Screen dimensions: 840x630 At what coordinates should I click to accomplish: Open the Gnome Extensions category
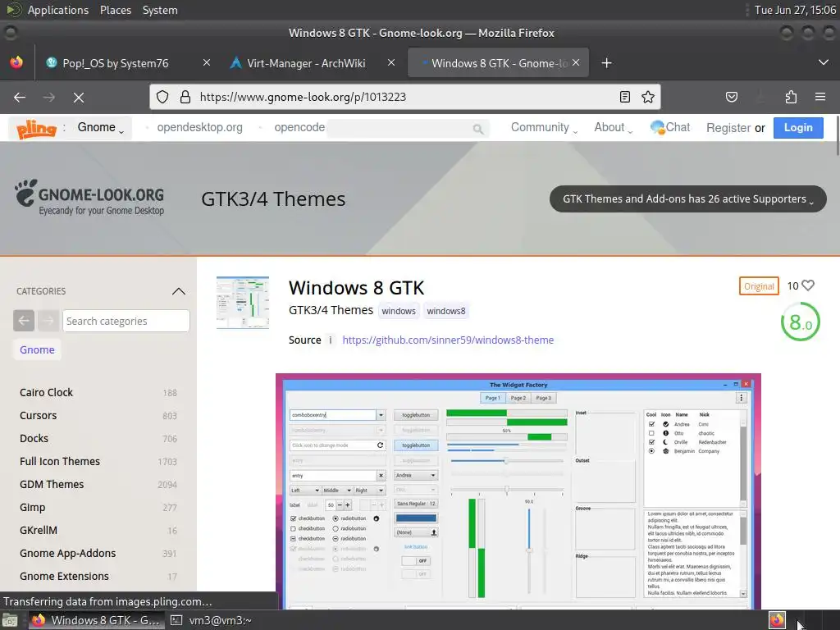[x=64, y=577]
